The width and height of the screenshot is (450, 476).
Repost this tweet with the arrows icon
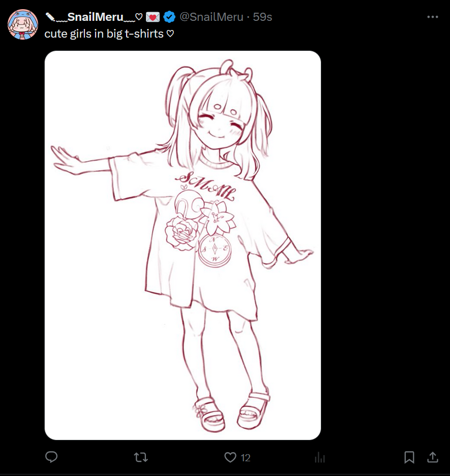tap(141, 457)
